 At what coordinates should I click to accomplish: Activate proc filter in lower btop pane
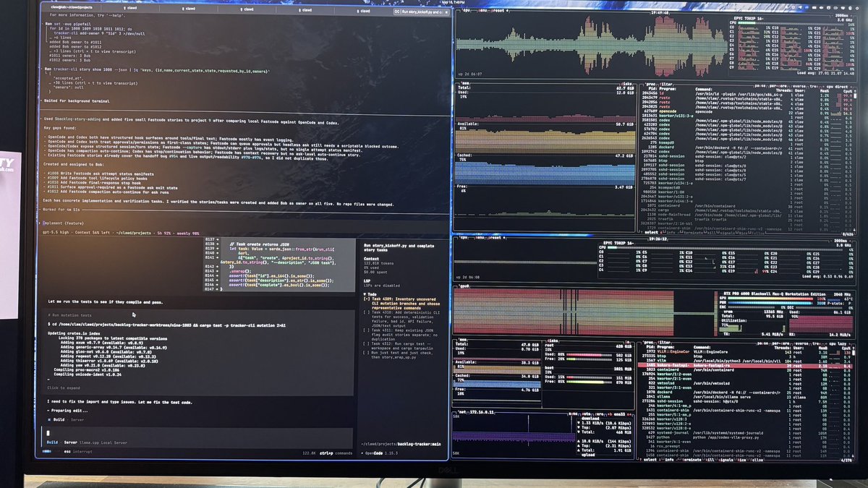coord(663,342)
